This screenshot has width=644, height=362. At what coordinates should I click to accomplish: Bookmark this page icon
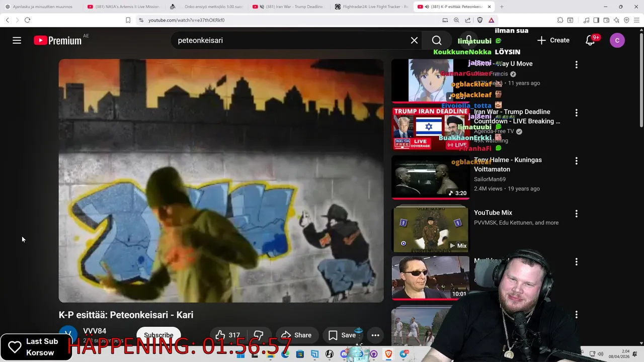point(128,20)
